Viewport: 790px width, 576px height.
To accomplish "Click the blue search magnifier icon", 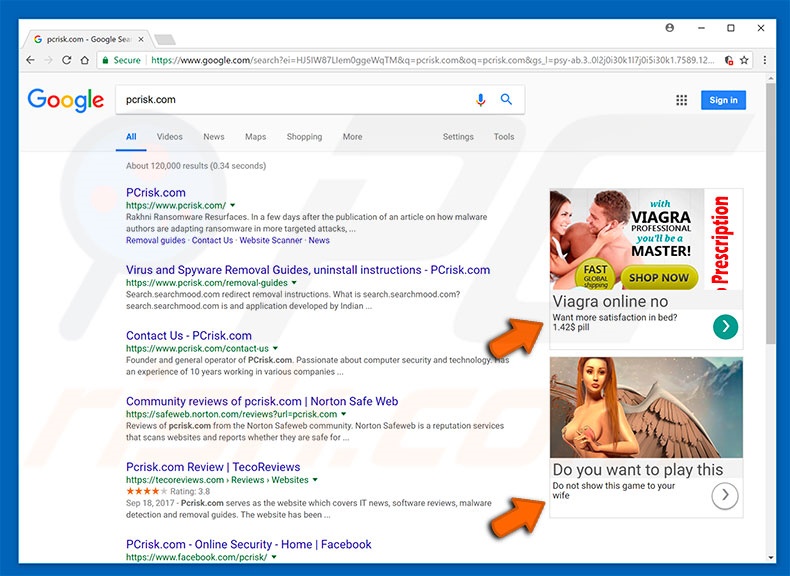I will point(506,99).
